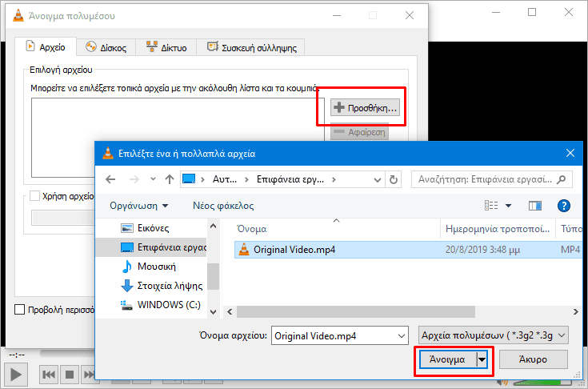Click the Προσθήκη... button
The image size is (588, 389).
click(365, 108)
